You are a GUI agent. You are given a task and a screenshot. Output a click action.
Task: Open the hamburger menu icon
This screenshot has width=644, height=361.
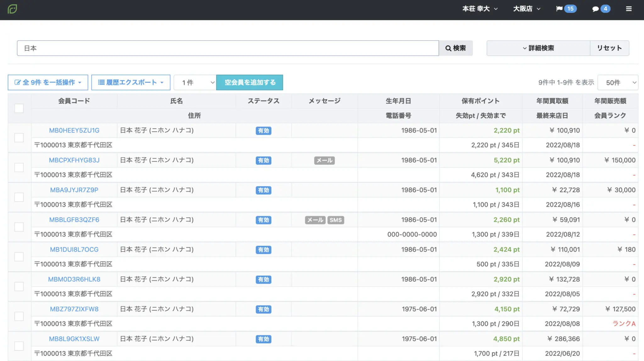629,9
